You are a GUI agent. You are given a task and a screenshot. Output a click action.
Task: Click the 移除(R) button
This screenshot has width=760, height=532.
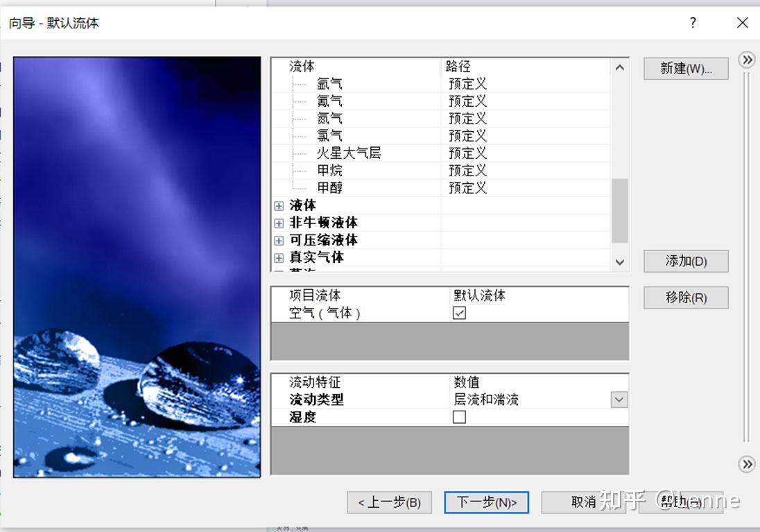click(685, 298)
